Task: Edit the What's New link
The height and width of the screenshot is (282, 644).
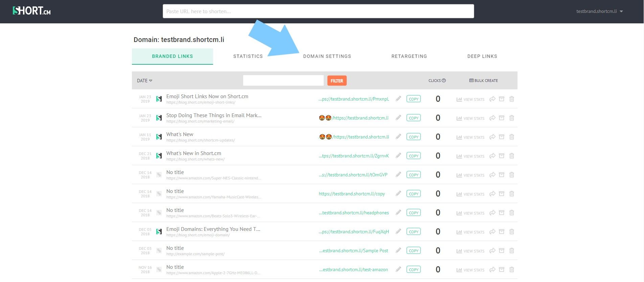Action: tap(398, 137)
